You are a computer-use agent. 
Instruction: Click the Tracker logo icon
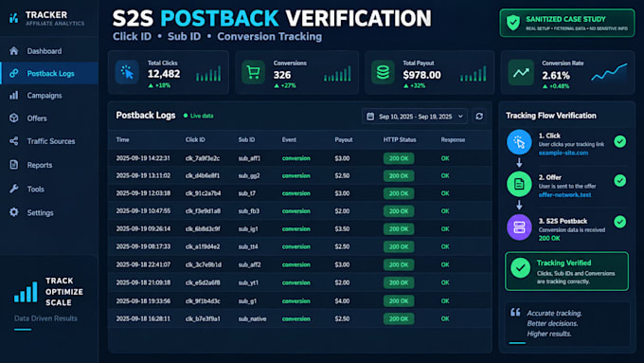(14, 18)
